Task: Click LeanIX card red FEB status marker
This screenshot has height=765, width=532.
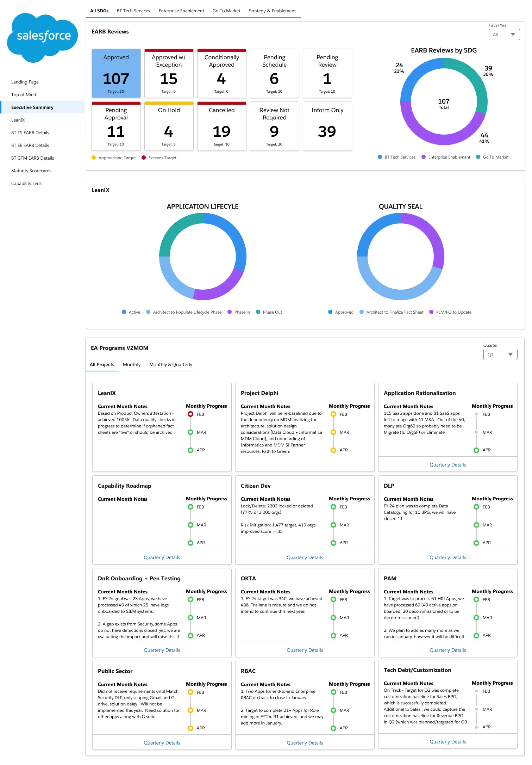Action: tap(190, 414)
